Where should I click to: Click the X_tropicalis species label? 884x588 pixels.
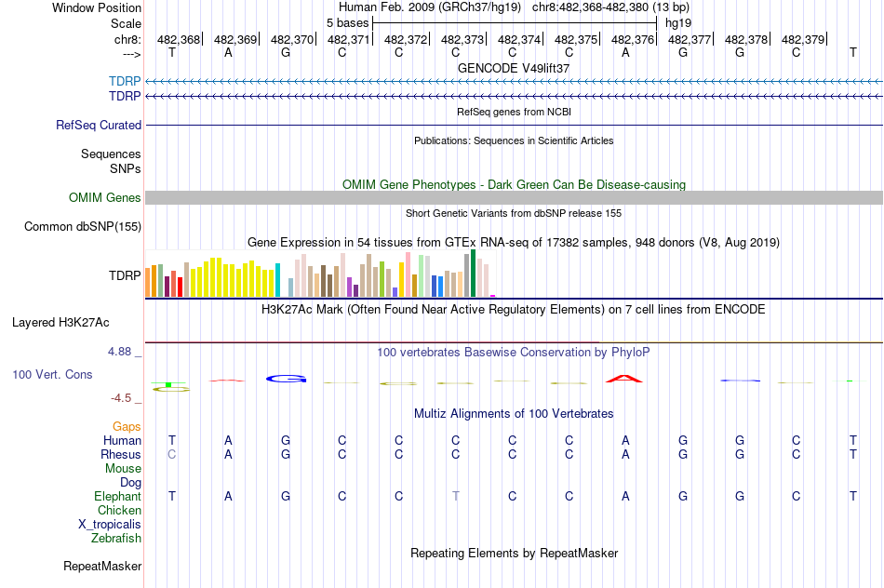tap(110, 525)
